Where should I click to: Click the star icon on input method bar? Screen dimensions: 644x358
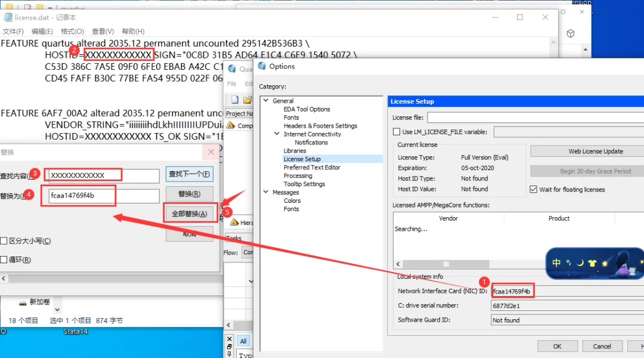click(x=605, y=263)
